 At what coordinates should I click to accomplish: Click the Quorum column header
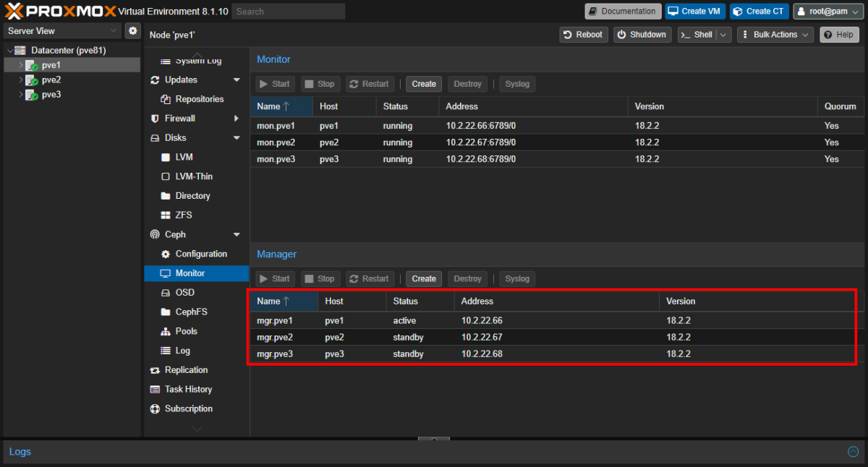(x=841, y=106)
